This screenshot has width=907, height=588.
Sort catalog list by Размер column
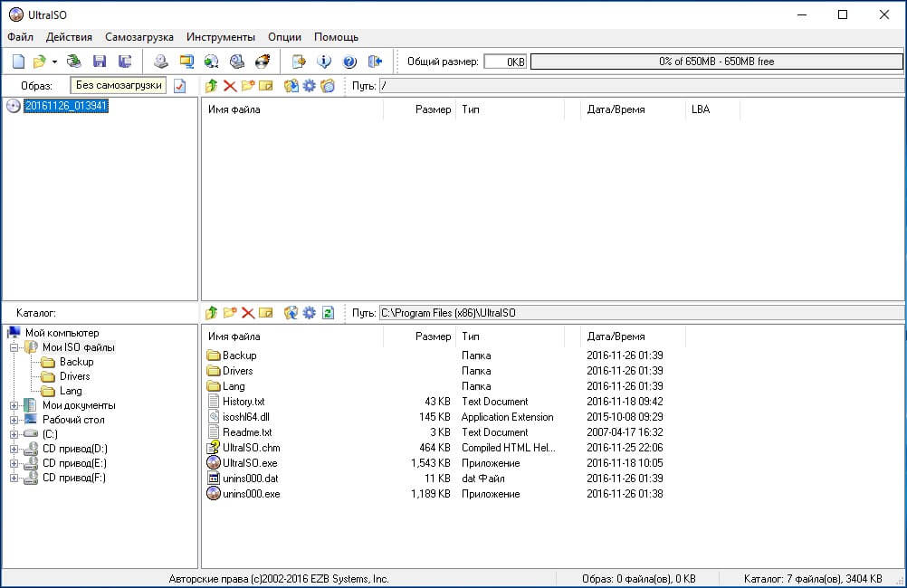(420, 337)
